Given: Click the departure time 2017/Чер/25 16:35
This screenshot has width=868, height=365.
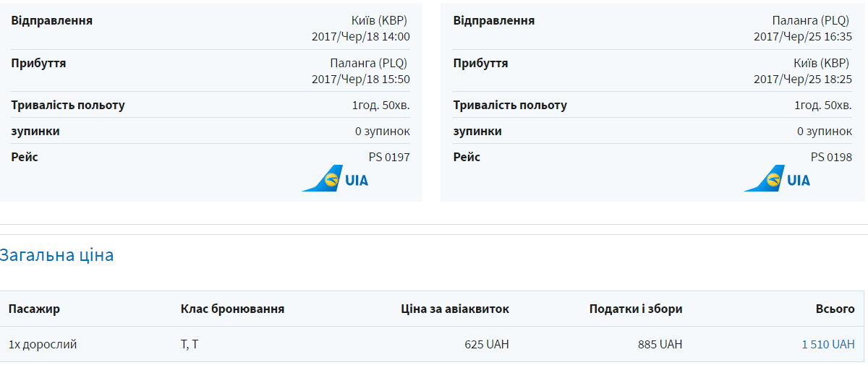Looking at the screenshot, I should [x=802, y=37].
